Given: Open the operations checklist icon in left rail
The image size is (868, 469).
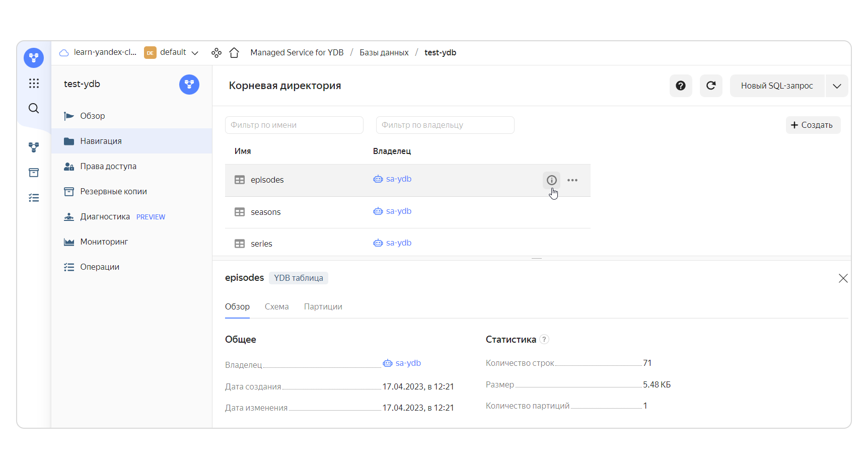Looking at the screenshot, I should (34, 198).
